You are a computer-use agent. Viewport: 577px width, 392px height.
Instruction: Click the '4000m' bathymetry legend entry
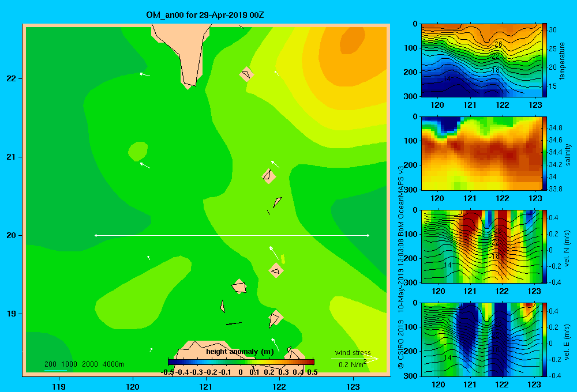(113, 364)
